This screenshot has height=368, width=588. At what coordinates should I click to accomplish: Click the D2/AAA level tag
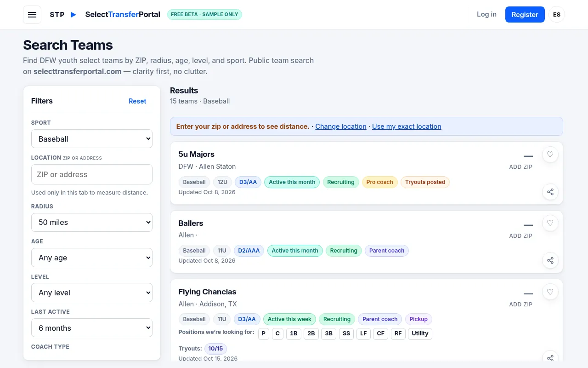tap(249, 251)
